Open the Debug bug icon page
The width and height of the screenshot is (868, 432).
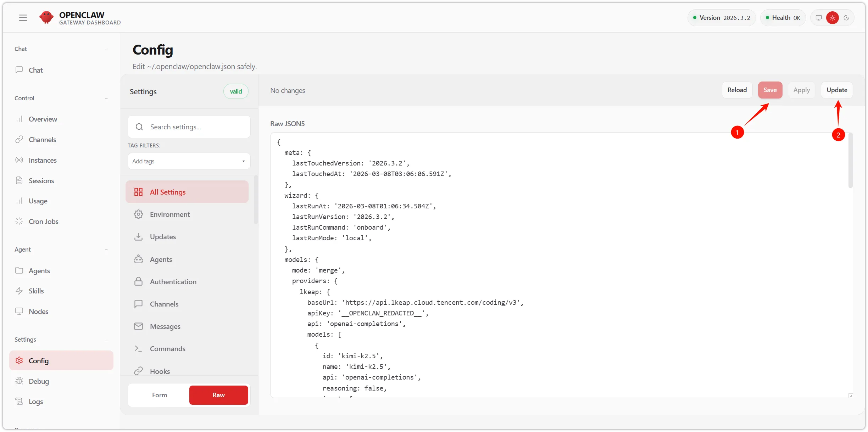click(x=39, y=381)
